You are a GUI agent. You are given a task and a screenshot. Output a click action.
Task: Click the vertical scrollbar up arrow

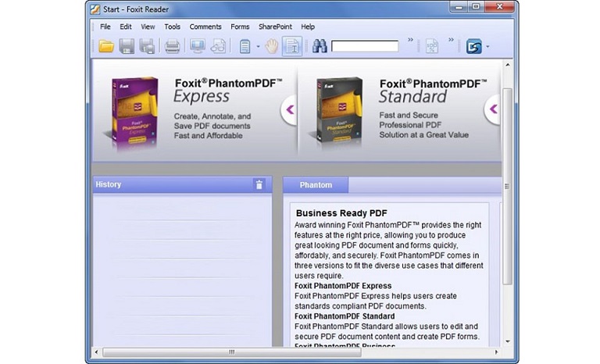pos(507,65)
